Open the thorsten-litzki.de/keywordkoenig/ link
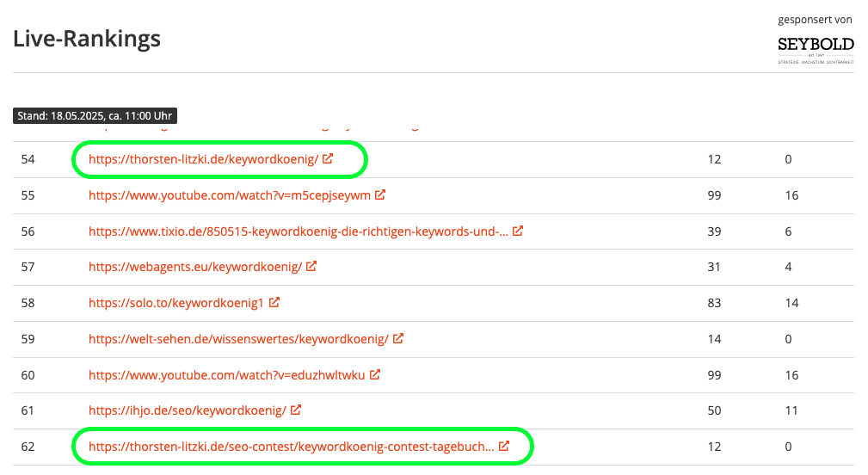 tap(203, 159)
